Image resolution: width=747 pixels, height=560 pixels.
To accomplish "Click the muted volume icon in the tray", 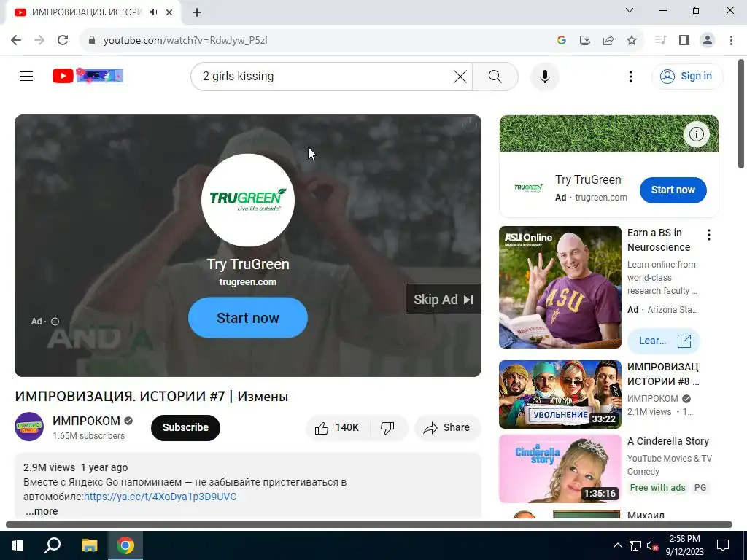I will (x=652, y=545).
